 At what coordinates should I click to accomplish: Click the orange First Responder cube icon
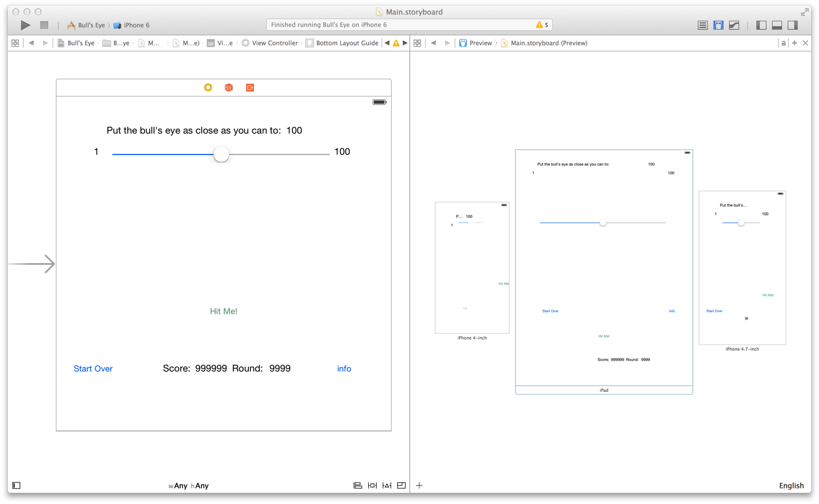(229, 88)
